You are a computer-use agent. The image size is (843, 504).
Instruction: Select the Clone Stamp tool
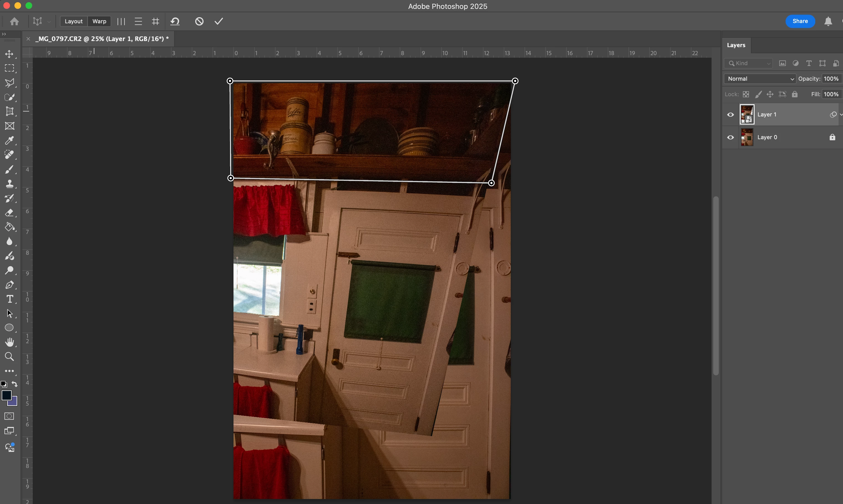click(x=9, y=184)
